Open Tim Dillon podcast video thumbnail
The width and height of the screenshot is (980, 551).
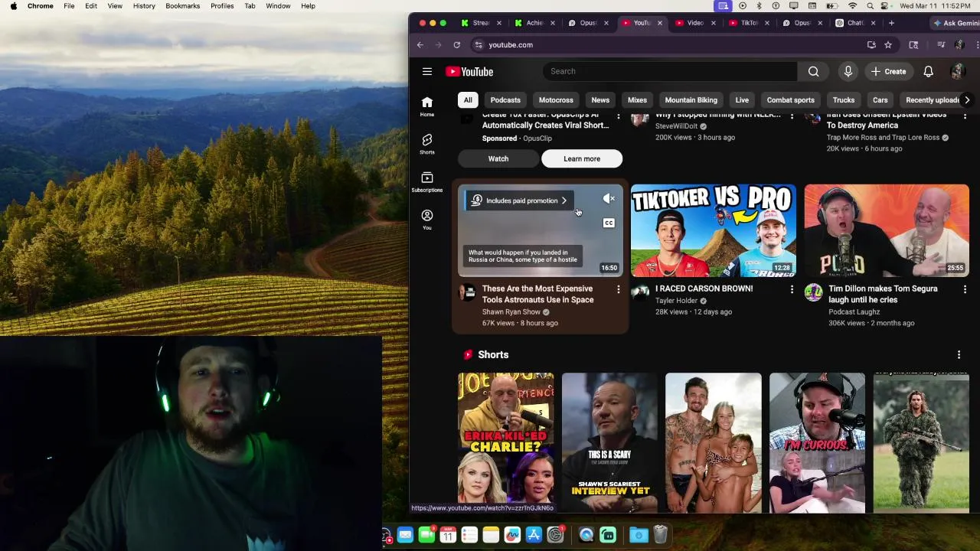887,230
